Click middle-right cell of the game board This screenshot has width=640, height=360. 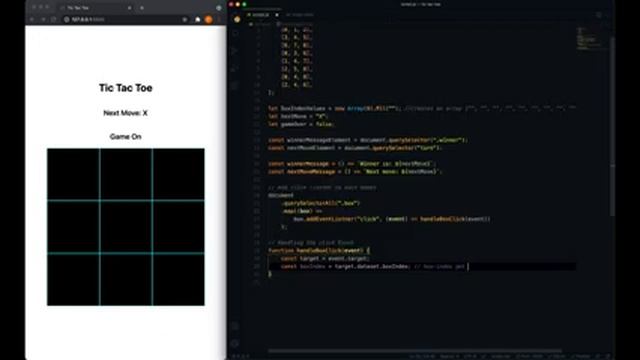click(179, 227)
